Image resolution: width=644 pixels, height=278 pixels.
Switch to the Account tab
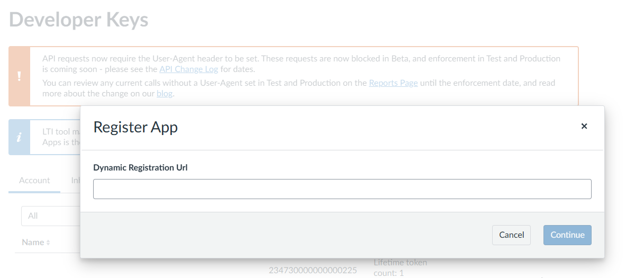click(x=34, y=181)
